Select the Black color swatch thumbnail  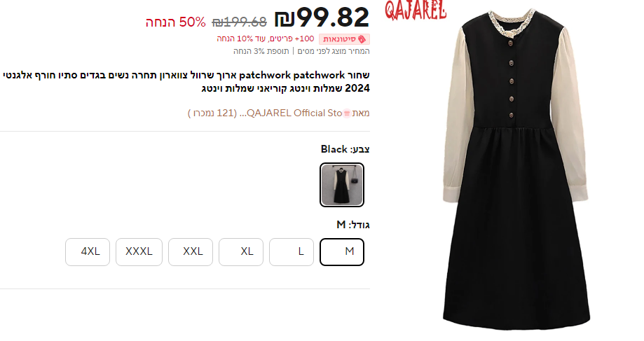pos(342,185)
